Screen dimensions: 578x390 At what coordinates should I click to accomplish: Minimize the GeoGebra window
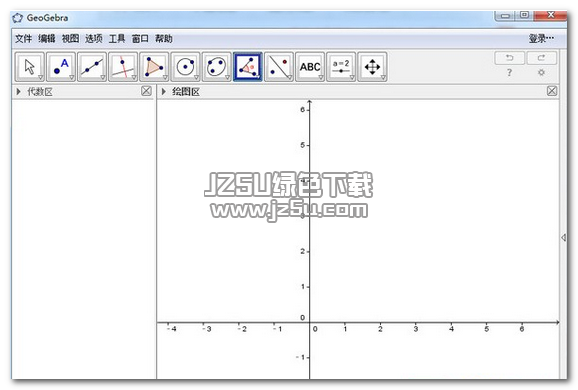click(505, 15)
